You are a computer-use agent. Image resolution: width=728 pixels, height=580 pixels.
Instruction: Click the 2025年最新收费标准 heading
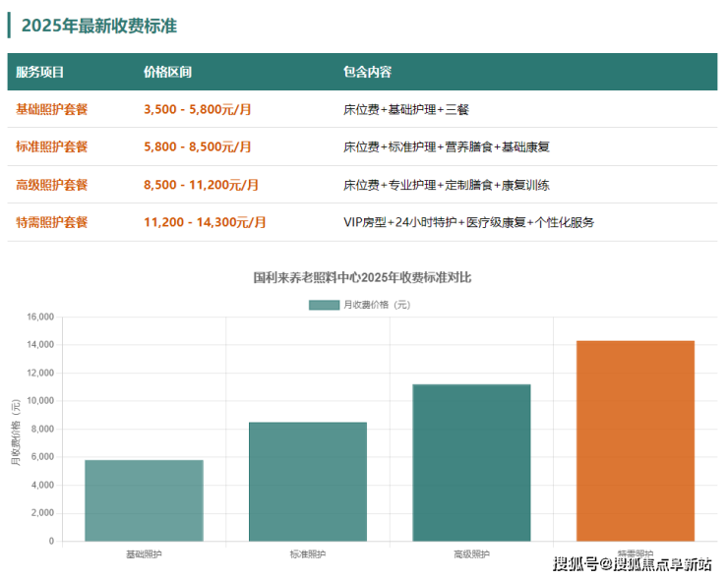(99, 26)
